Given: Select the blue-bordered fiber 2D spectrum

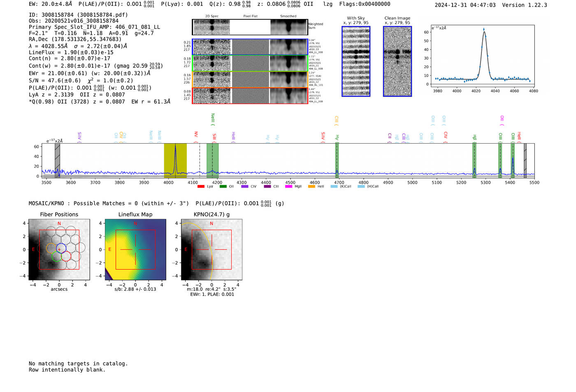Looking at the screenshot, I should (x=250, y=47).
